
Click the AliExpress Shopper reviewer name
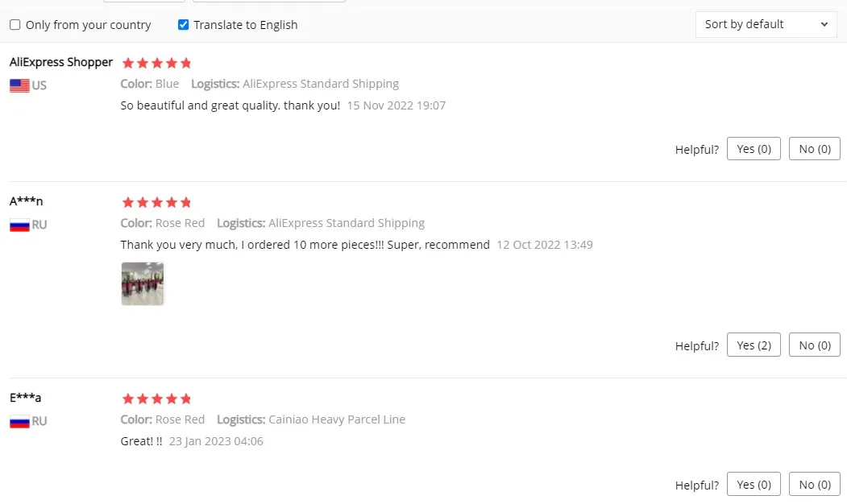point(61,62)
